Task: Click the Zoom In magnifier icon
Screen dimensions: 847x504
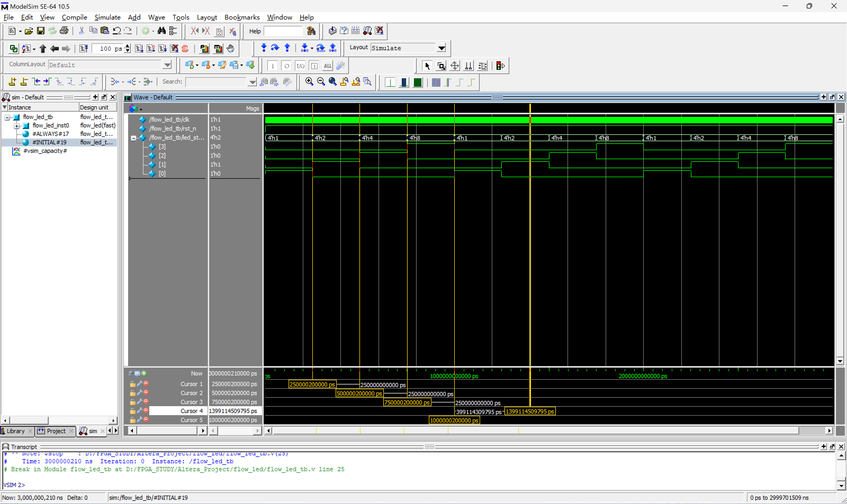Action: (309, 82)
